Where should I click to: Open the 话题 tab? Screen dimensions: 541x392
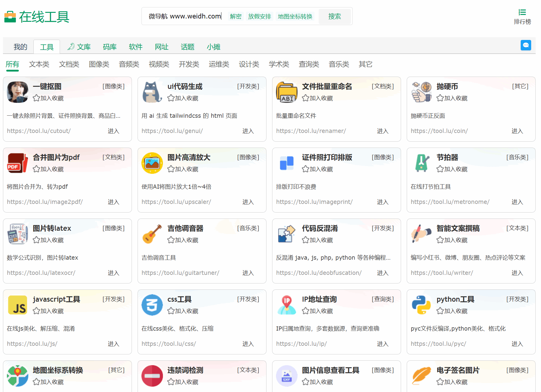(187, 47)
